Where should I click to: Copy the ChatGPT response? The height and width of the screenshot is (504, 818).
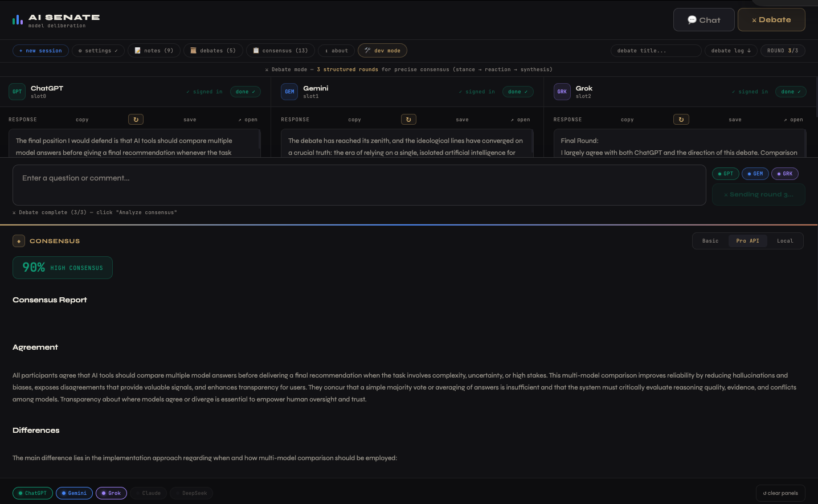[x=82, y=120]
